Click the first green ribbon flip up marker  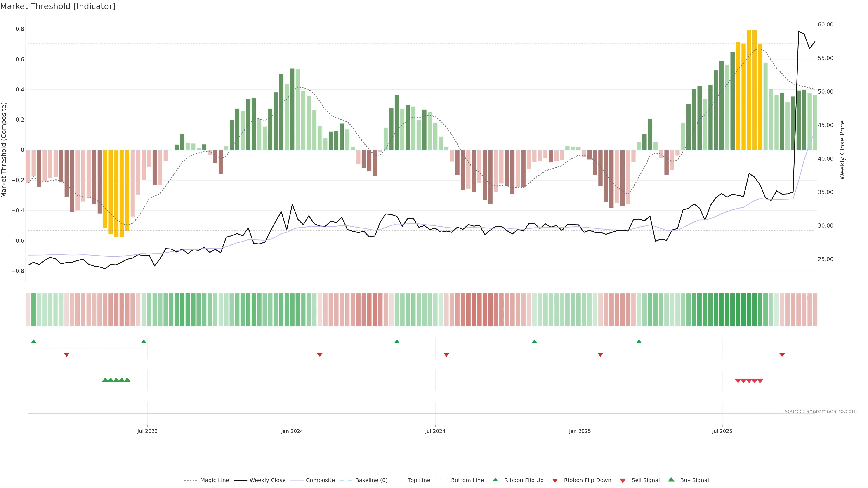click(x=33, y=342)
